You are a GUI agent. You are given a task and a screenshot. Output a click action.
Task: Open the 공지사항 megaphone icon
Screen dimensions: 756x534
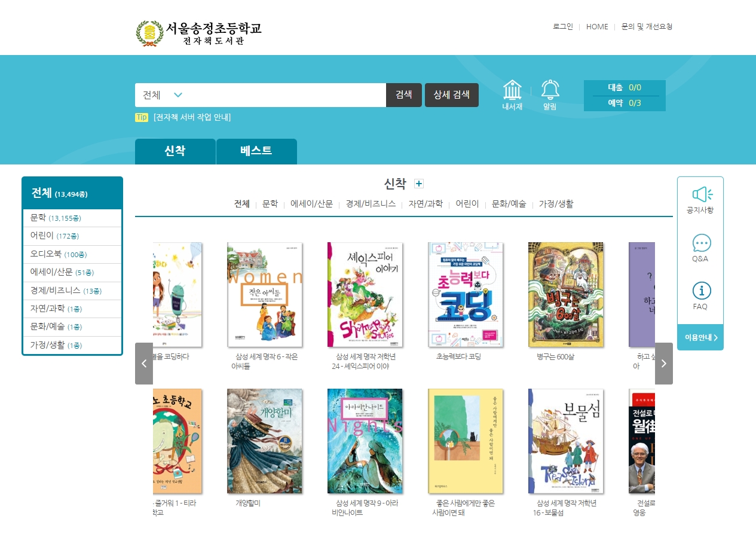tap(700, 195)
